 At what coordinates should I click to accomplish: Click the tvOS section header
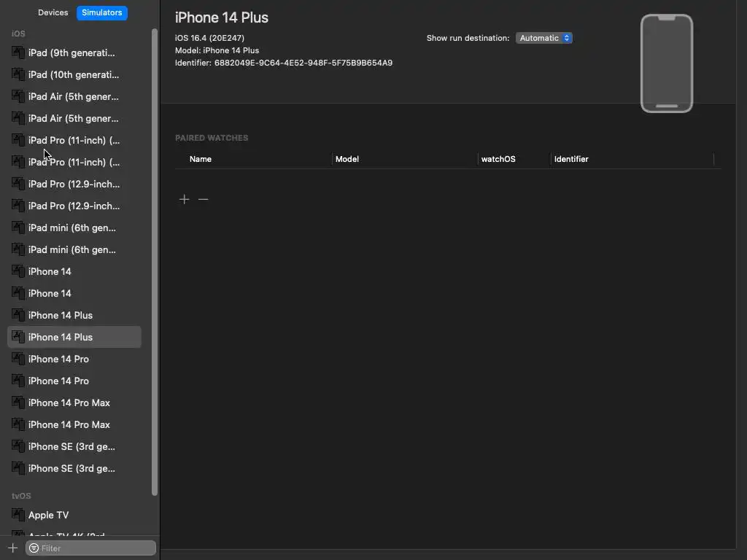click(21, 496)
